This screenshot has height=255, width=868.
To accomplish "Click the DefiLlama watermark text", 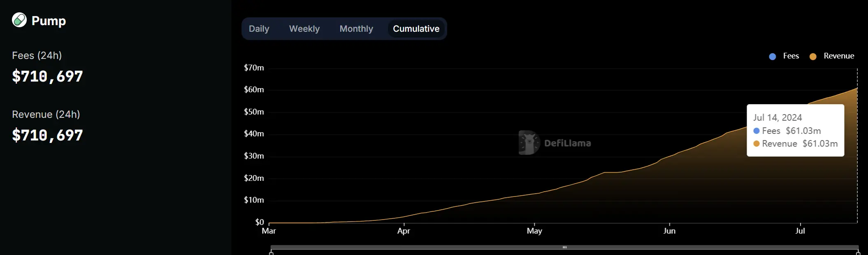I will 567,143.
